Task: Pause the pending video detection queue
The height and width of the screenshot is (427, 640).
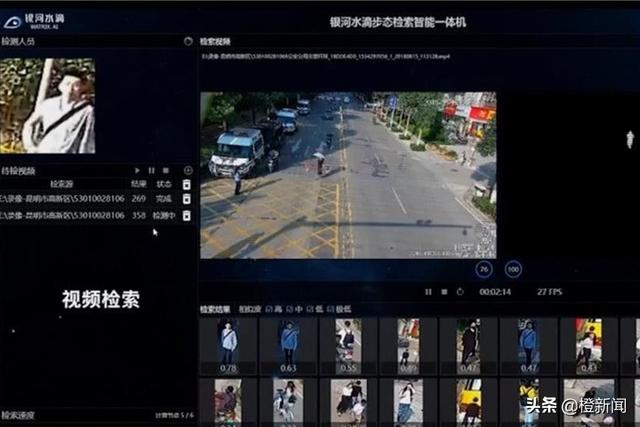Action: (x=151, y=170)
